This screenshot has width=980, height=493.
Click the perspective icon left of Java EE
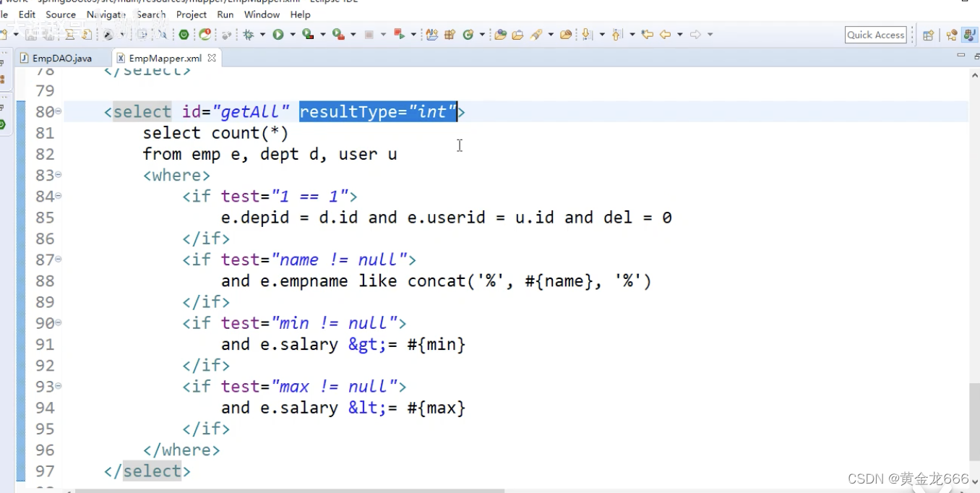point(952,35)
